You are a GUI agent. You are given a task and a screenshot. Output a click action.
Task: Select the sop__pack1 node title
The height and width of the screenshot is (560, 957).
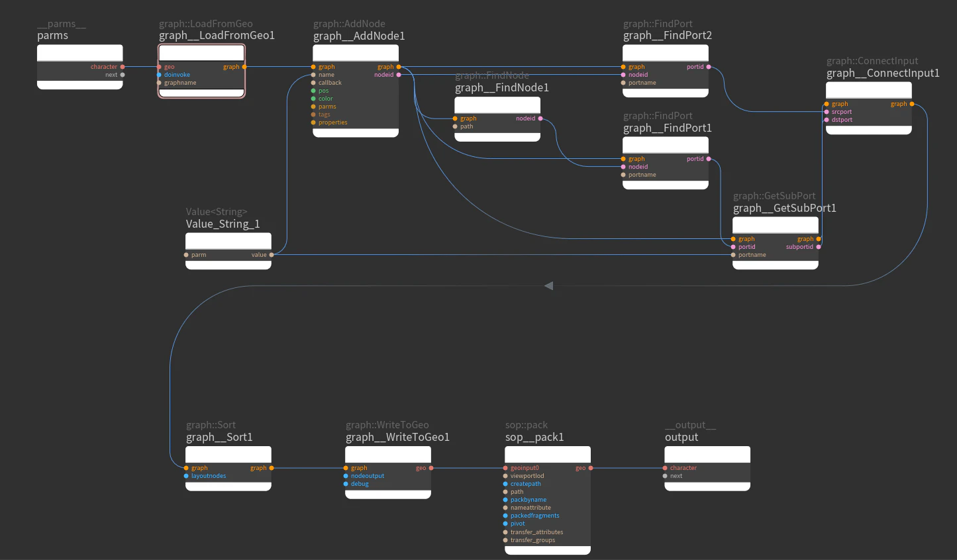[x=534, y=437]
